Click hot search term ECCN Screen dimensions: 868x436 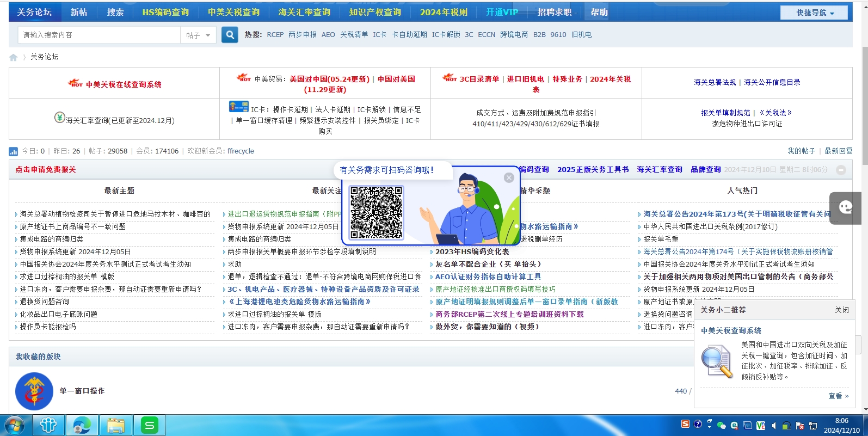tap(487, 35)
